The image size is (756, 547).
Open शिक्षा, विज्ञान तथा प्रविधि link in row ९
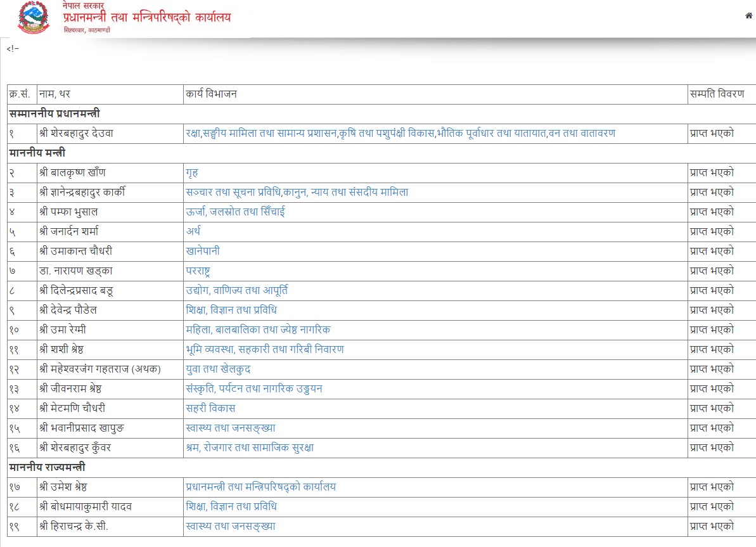[231, 310]
